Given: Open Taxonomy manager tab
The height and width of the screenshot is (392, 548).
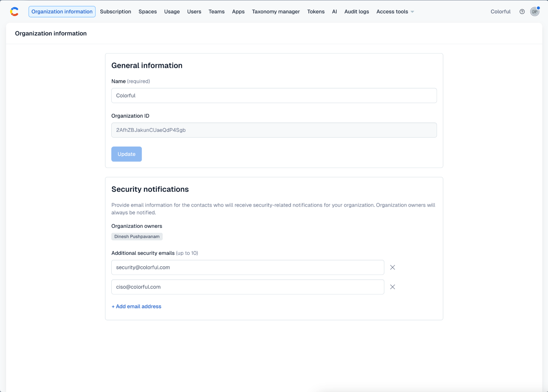Looking at the screenshot, I should (x=276, y=12).
